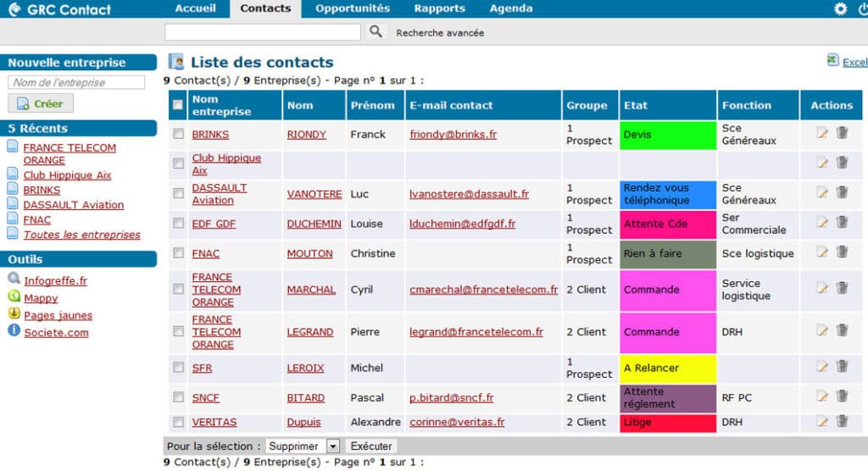Viewport: 868px width, 471px height.
Task: Open friondy@brinks.fr email link
Action: click(453, 135)
